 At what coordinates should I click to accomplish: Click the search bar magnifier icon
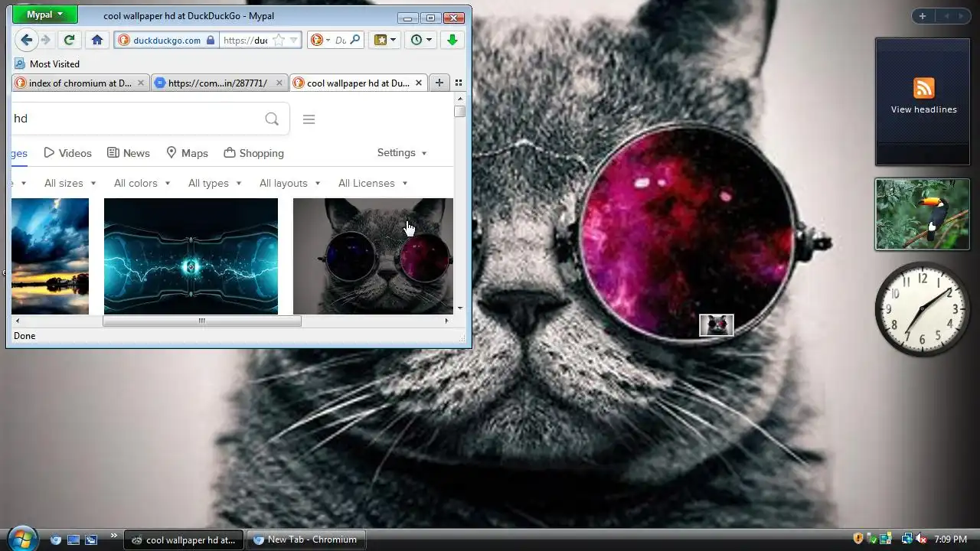coord(354,40)
